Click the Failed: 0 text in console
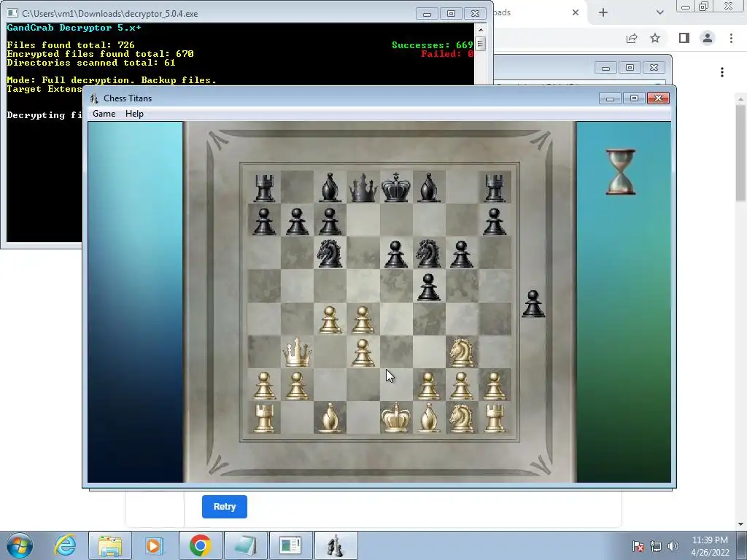Viewport: 747px width, 560px height. point(447,54)
